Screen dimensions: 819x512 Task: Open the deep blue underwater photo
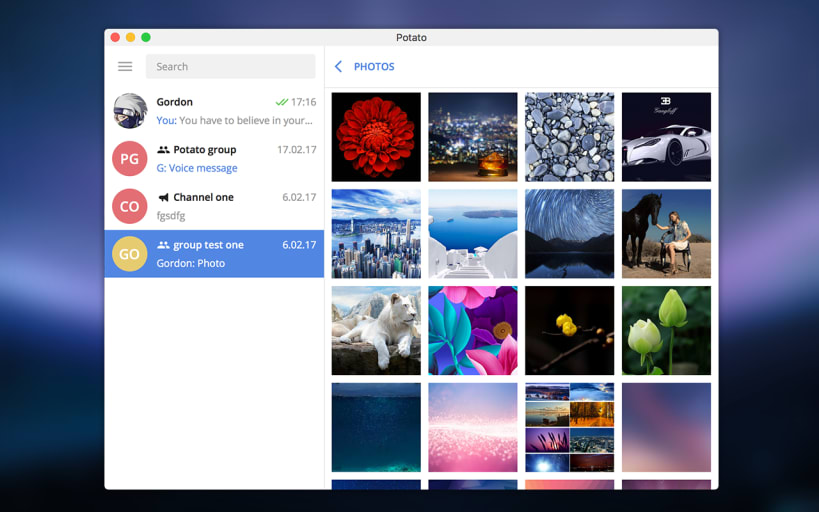click(x=376, y=427)
